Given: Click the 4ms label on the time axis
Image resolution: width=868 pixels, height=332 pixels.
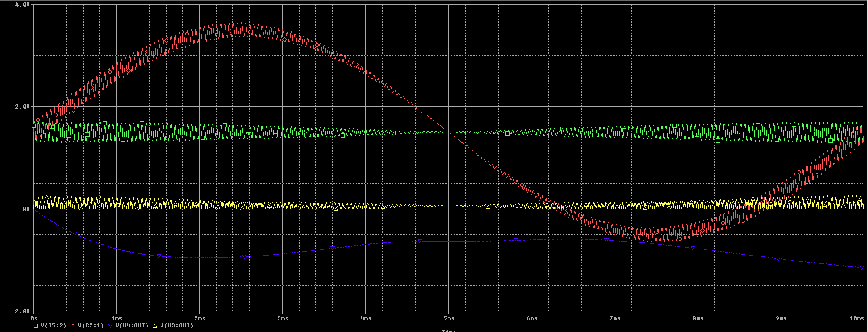Looking at the screenshot, I should click(x=365, y=318).
